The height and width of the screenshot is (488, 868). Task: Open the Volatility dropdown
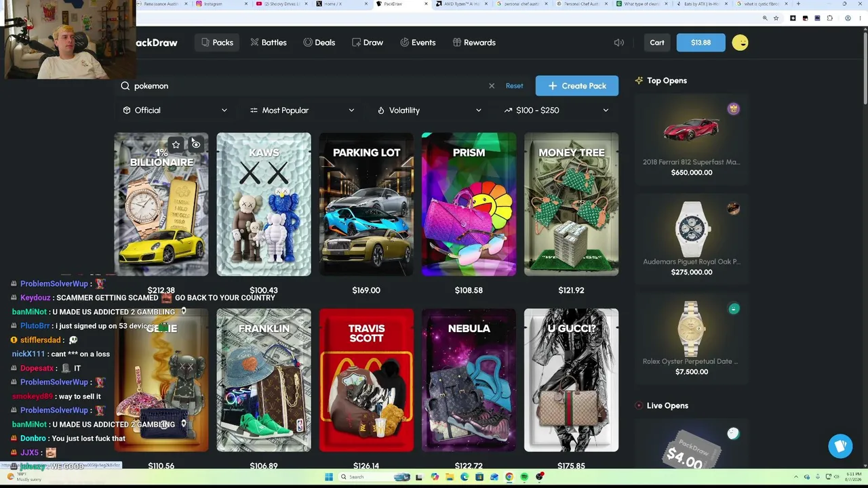pyautogui.click(x=429, y=110)
